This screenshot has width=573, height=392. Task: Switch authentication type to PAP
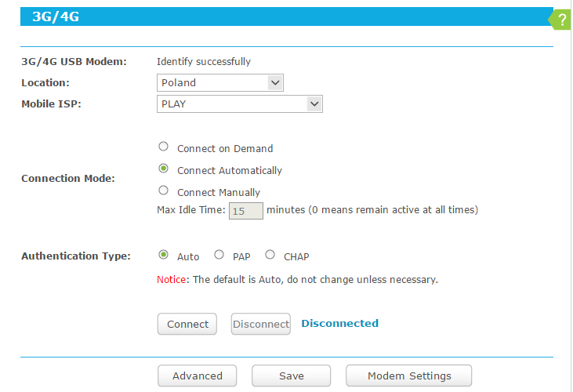(x=219, y=255)
